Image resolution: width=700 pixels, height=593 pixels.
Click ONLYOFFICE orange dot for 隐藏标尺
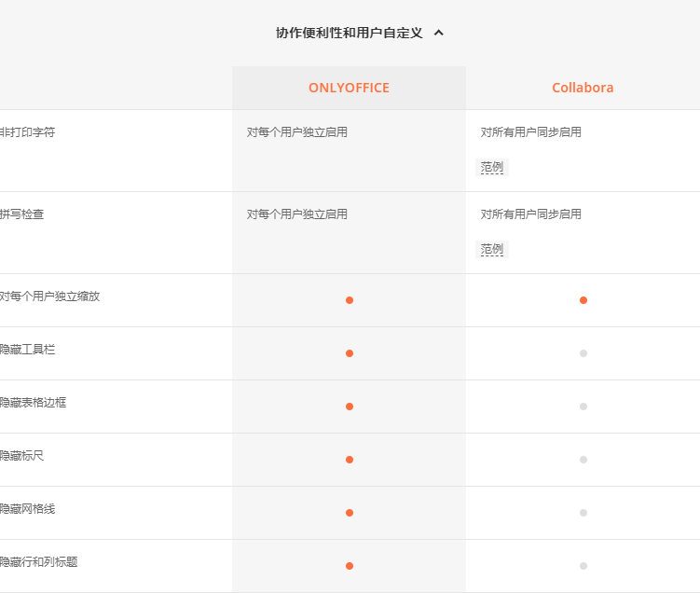tap(350, 460)
